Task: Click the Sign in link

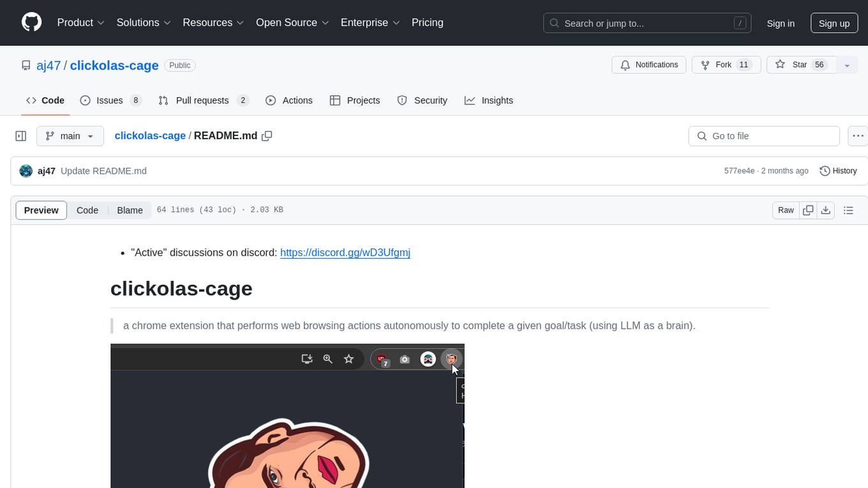Action: click(x=781, y=23)
